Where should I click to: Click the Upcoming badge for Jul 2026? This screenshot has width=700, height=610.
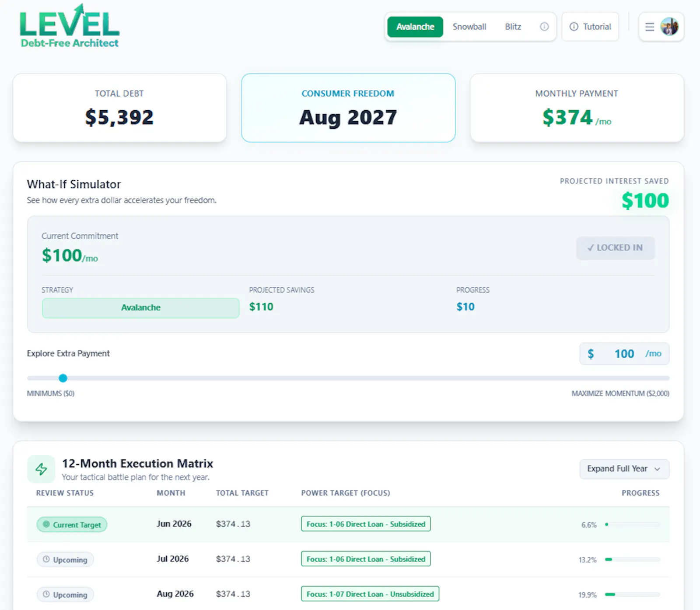click(65, 559)
